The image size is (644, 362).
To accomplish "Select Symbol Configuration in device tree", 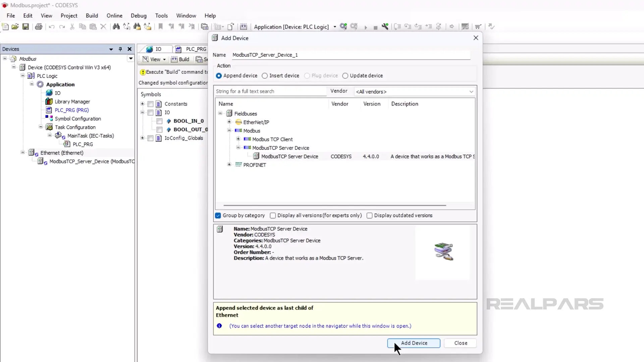I will [77, 119].
